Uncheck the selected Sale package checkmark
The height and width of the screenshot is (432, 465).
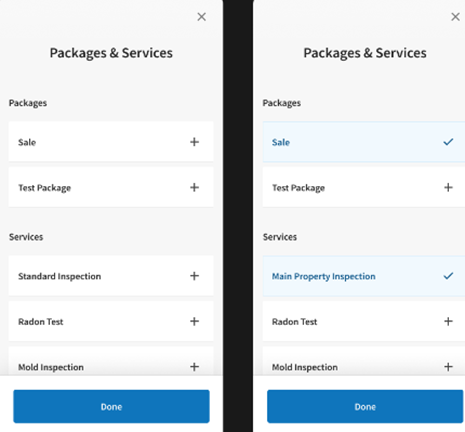click(x=448, y=142)
